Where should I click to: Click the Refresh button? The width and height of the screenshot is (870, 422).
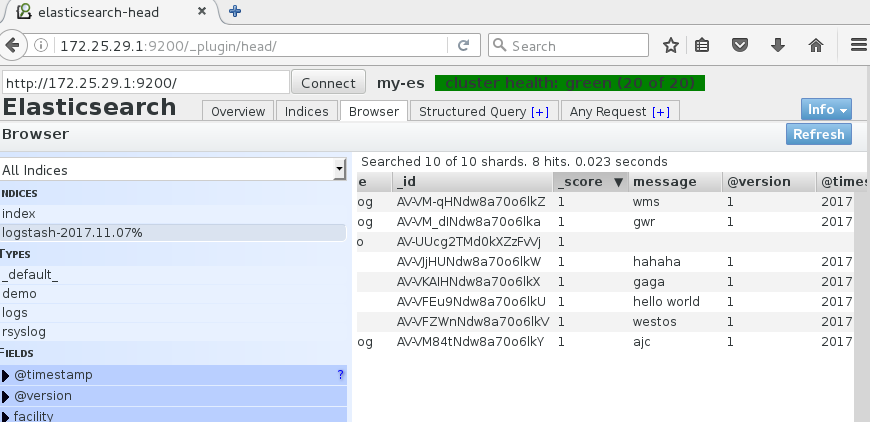point(818,134)
